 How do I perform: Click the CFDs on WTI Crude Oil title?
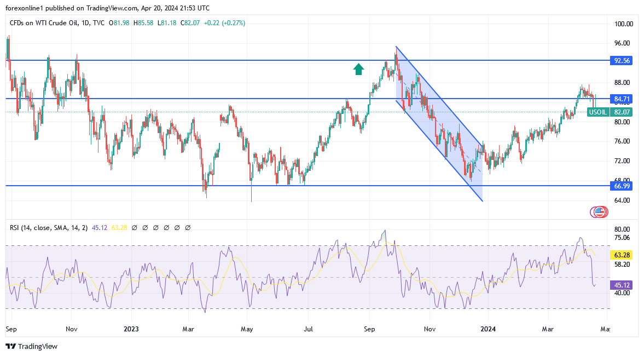[44, 23]
